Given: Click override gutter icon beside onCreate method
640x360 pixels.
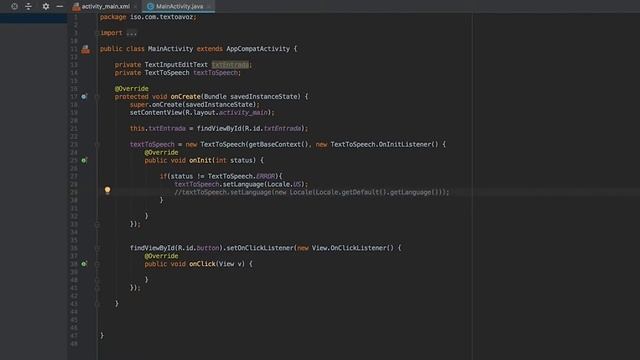Looking at the screenshot, I should (x=84, y=96).
